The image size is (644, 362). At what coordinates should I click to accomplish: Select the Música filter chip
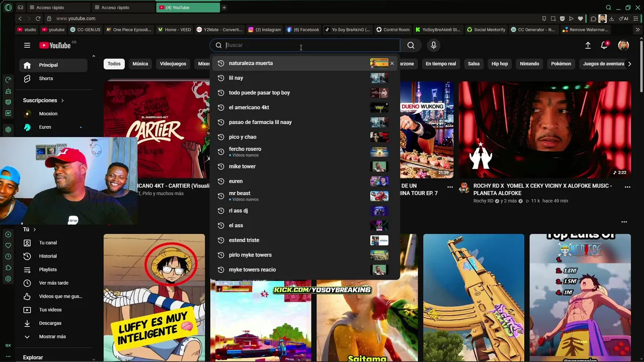pos(140,64)
